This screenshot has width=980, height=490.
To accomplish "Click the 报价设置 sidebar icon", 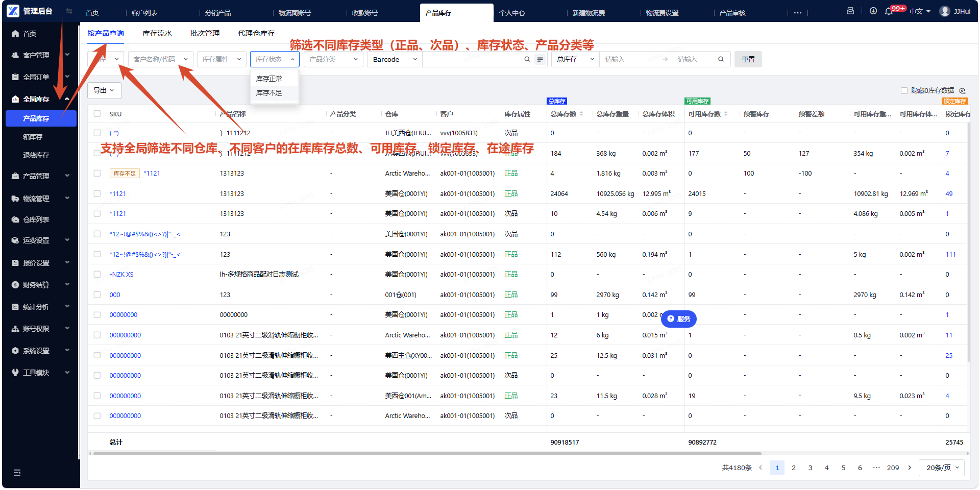I will [x=15, y=263].
